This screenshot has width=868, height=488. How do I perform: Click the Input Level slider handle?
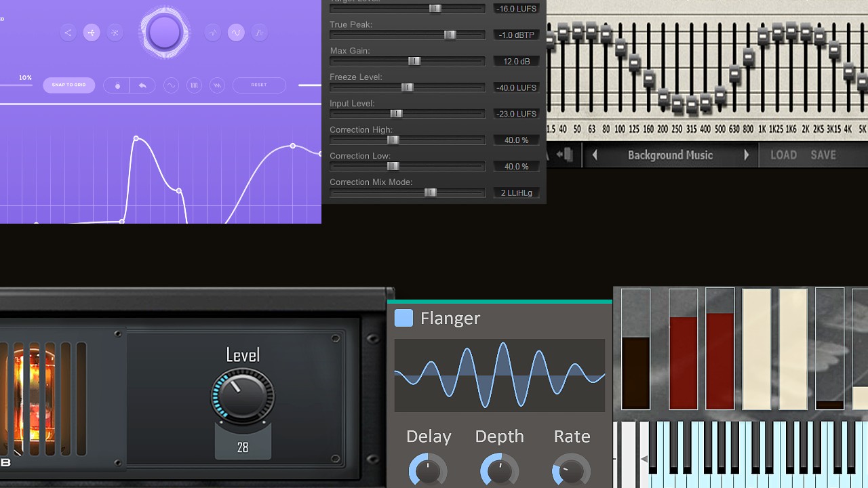click(x=396, y=114)
